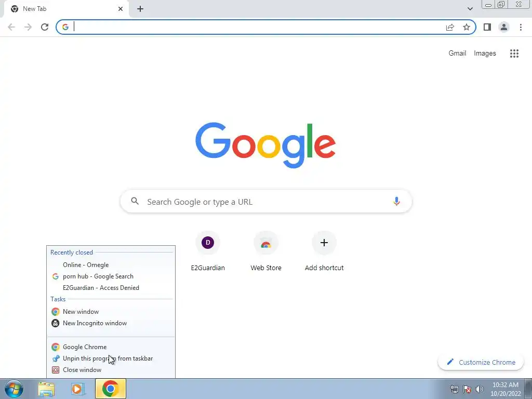532x399 pixels.
Task: Expand the tab search dropdown arrow
Action: [470, 9]
